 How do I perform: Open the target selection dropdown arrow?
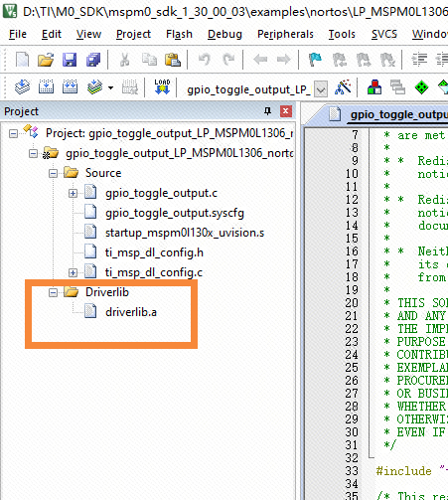pos(321,89)
